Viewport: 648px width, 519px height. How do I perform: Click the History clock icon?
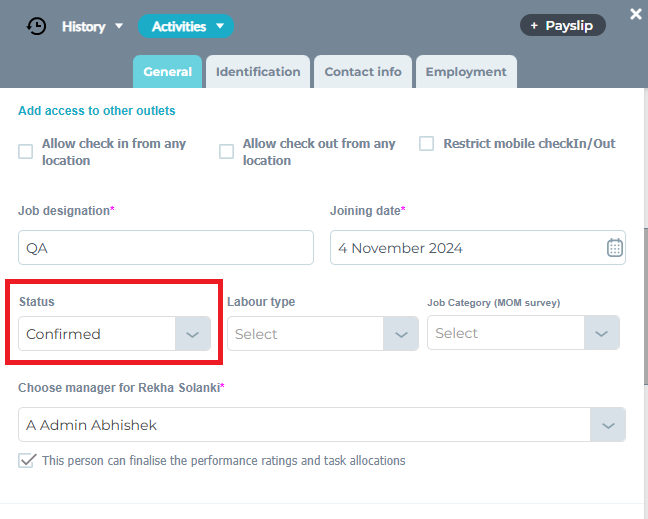(x=36, y=26)
